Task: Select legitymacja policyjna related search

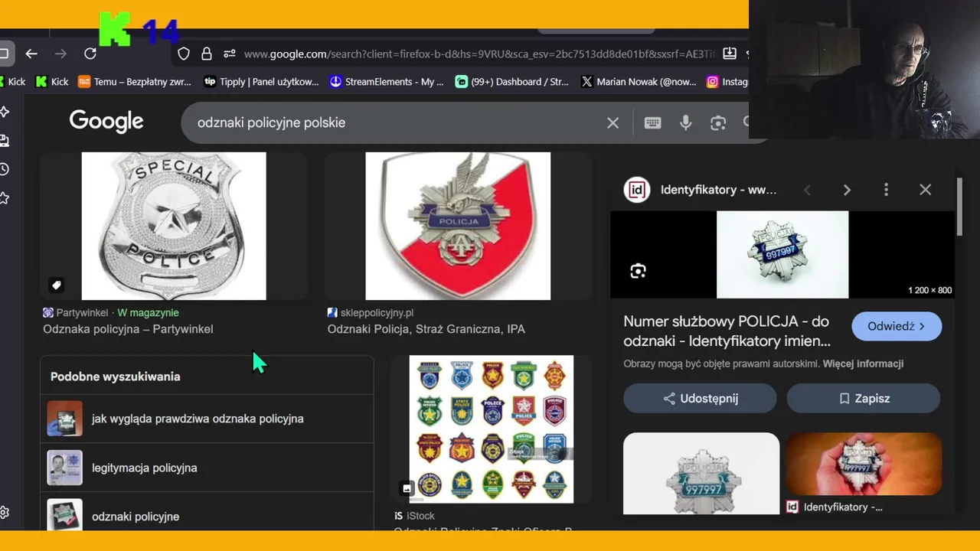Action: (x=207, y=468)
